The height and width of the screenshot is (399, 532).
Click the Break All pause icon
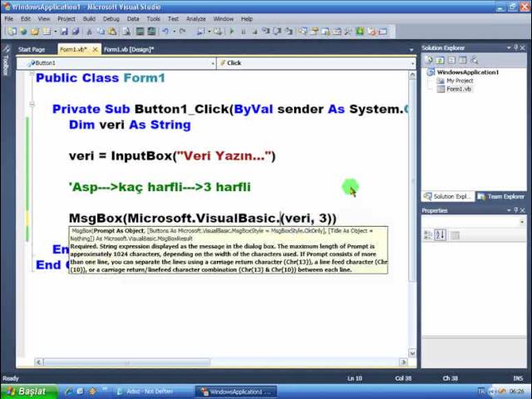pyautogui.click(x=243, y=32)
